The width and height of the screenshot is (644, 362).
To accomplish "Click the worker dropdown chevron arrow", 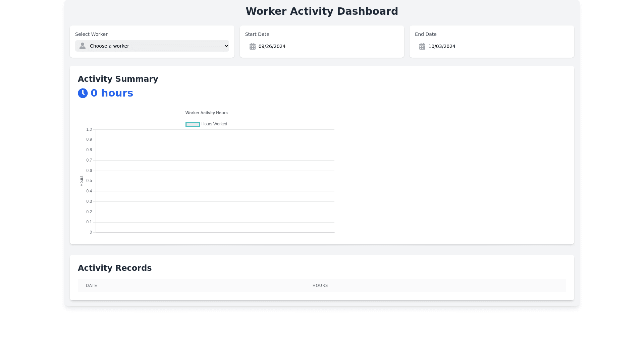I will click(x=226, y=46).
